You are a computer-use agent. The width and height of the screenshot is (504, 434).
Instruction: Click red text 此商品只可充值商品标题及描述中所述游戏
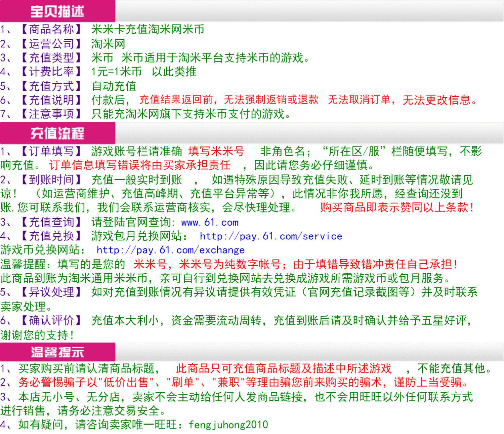(x=284, y=368)
